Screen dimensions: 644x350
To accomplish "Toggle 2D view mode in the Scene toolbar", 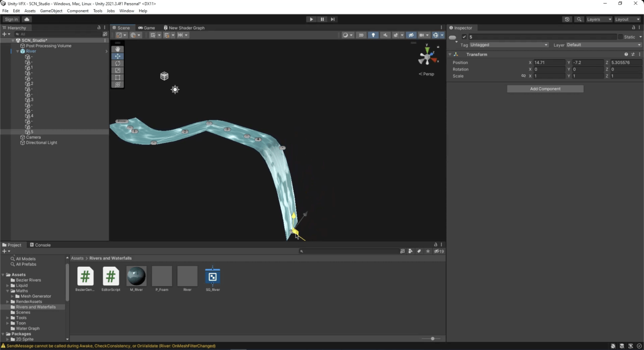I will tap(361, 35).
